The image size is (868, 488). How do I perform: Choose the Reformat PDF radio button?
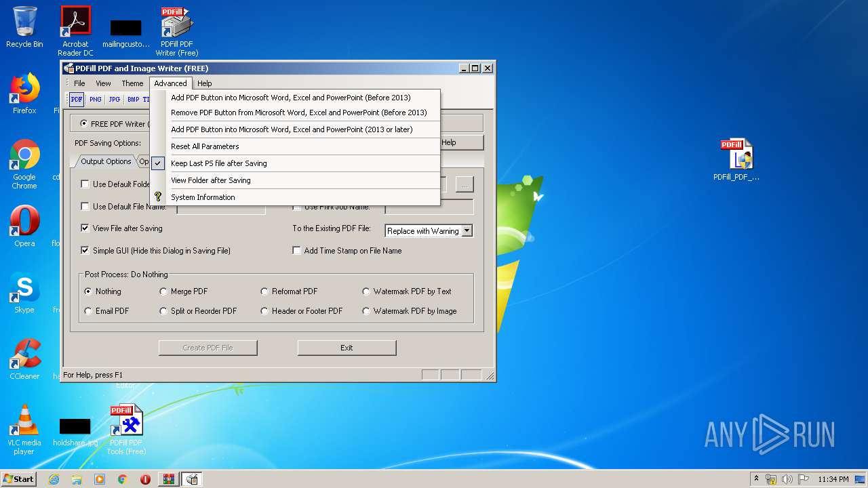point(264,291)
